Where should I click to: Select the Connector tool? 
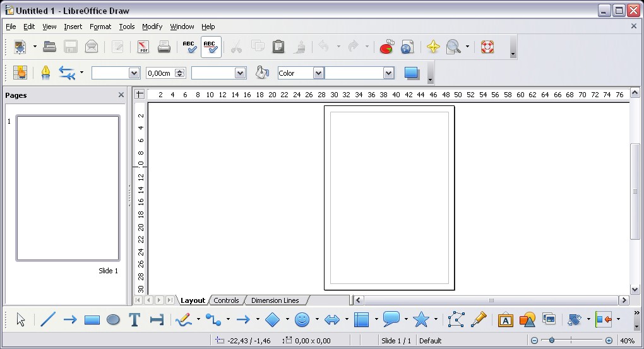pyautogui.click(x=213, y=319)
